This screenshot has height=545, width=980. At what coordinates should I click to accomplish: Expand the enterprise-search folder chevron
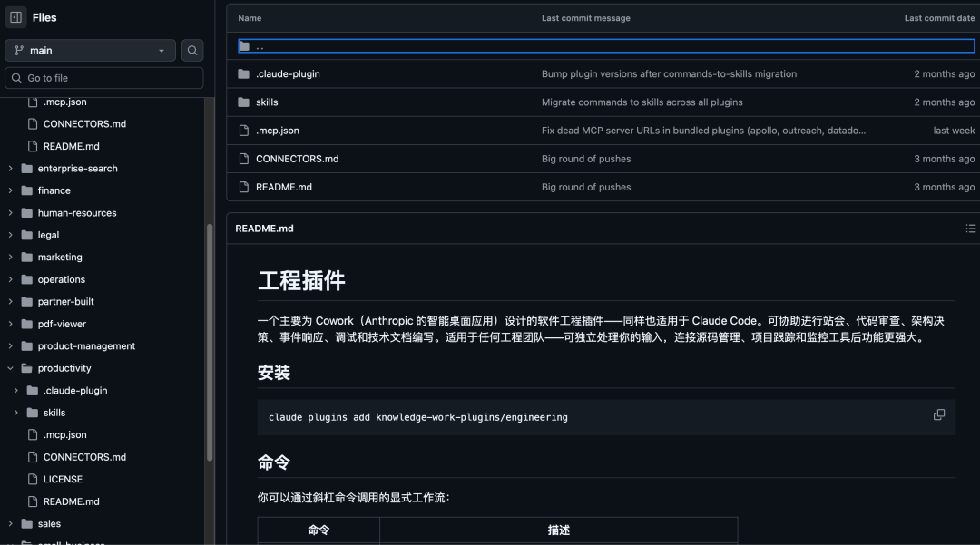click(11, 169)
